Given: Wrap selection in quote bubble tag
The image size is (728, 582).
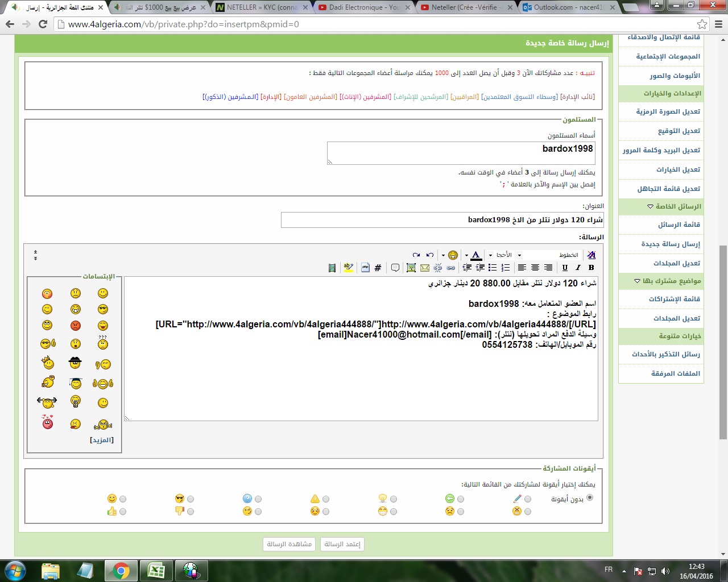Looking at the screenshot, I should click(395, 268).
